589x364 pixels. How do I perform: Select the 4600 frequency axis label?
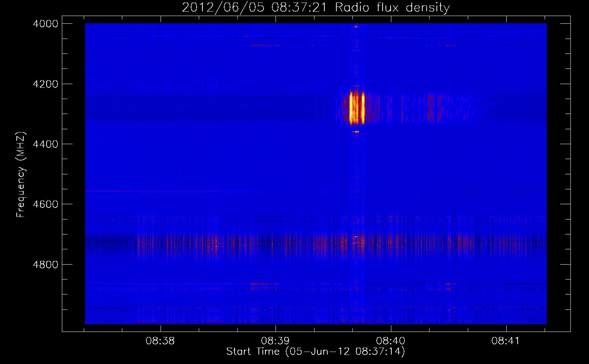pos(46,204)
